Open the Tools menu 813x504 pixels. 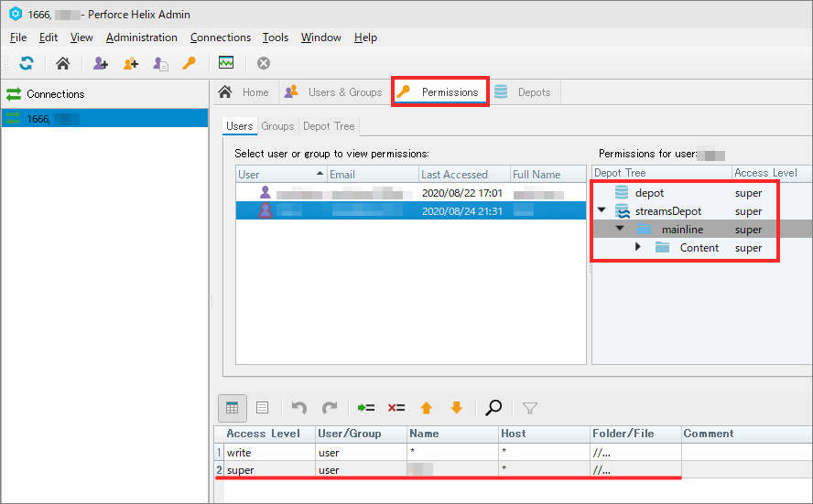point(276,38)
